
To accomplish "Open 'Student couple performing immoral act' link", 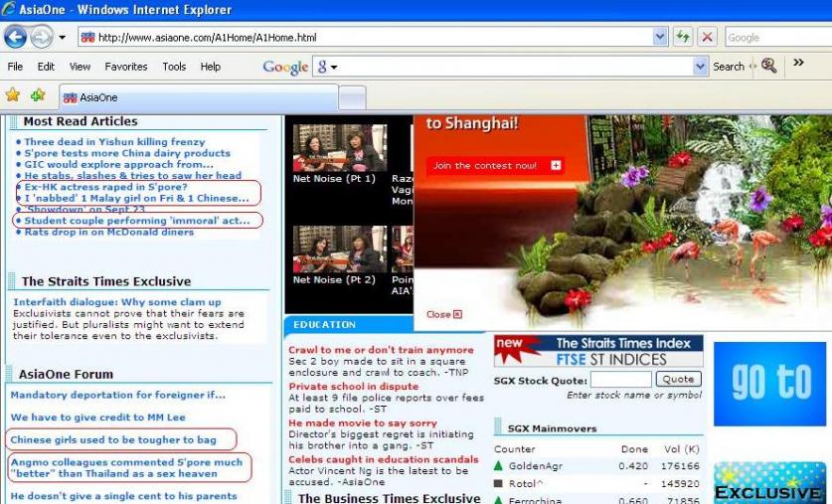I will pos(137,220).
